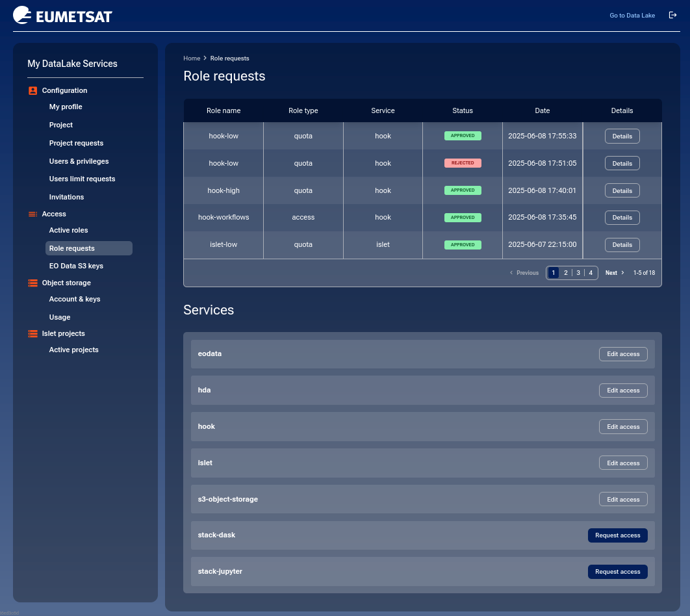
Task: Request access for stack-dask
Action: pos(617,535)
